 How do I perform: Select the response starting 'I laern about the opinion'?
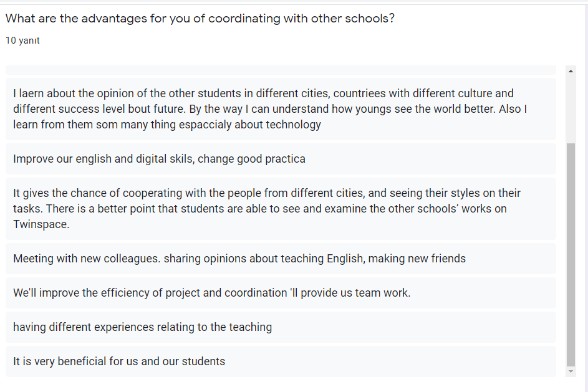click(x=281, y=109)
